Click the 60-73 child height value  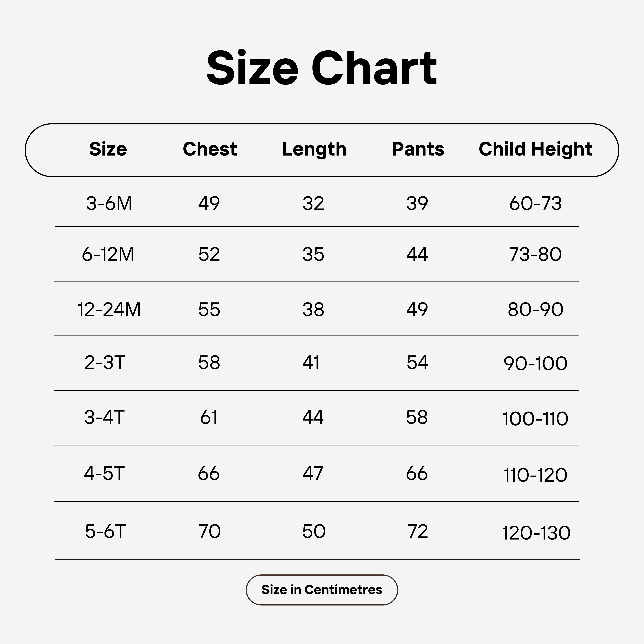(x=535, y=203)
